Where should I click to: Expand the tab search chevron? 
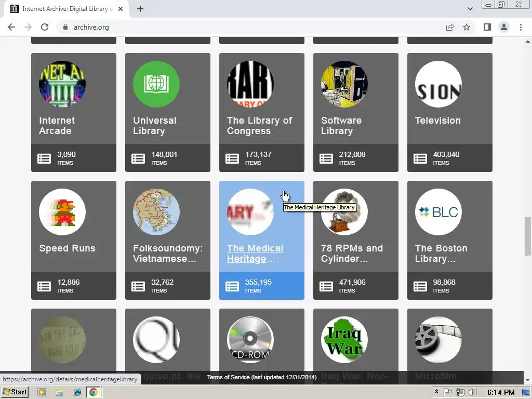tap(470, 9)
